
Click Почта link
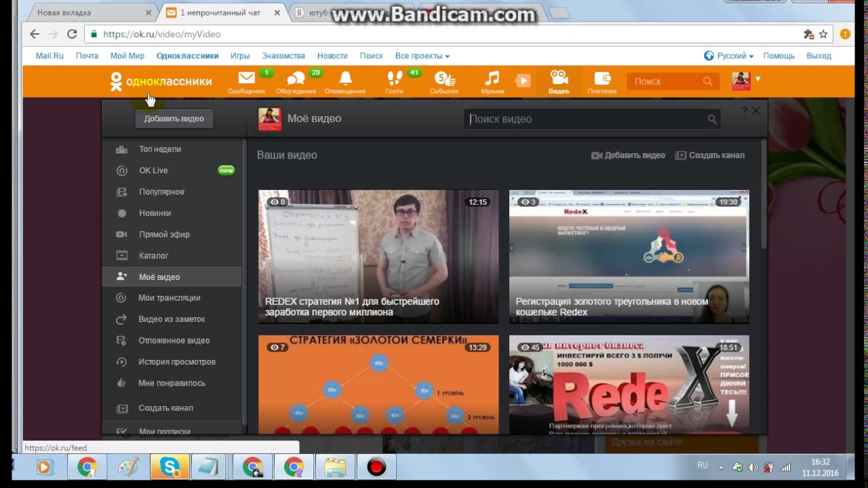pyautogui.click(x=87, y=56)
